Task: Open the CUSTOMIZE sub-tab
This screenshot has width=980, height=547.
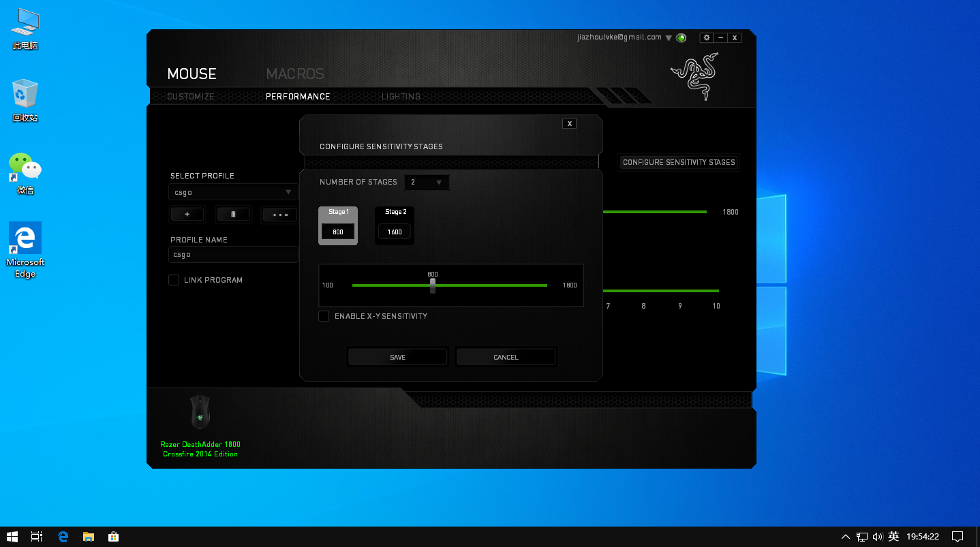Action: coord(191,97)
